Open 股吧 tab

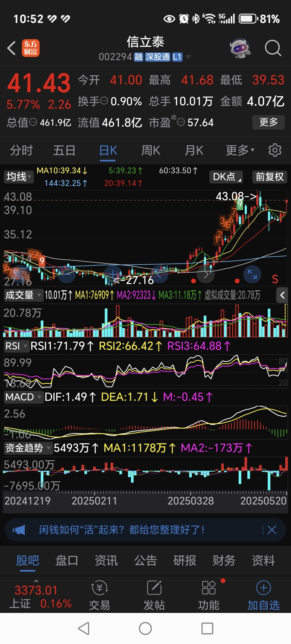(x=27, y=560)
